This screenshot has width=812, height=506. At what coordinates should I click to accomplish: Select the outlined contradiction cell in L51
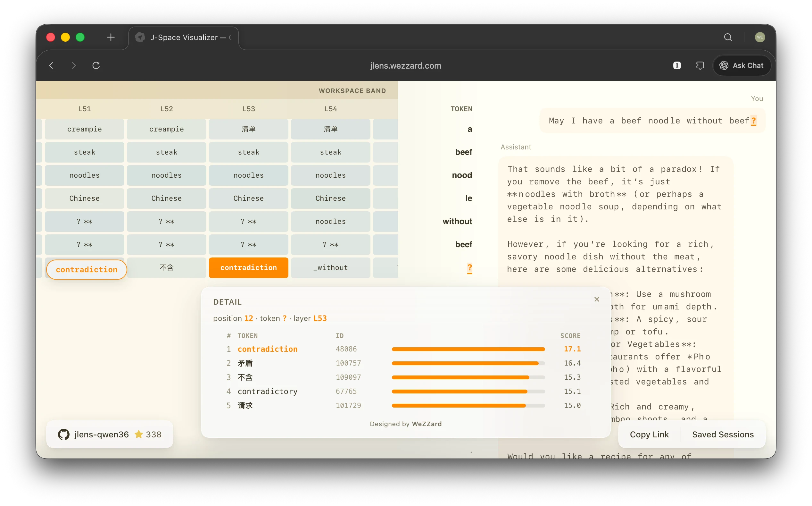87,269
